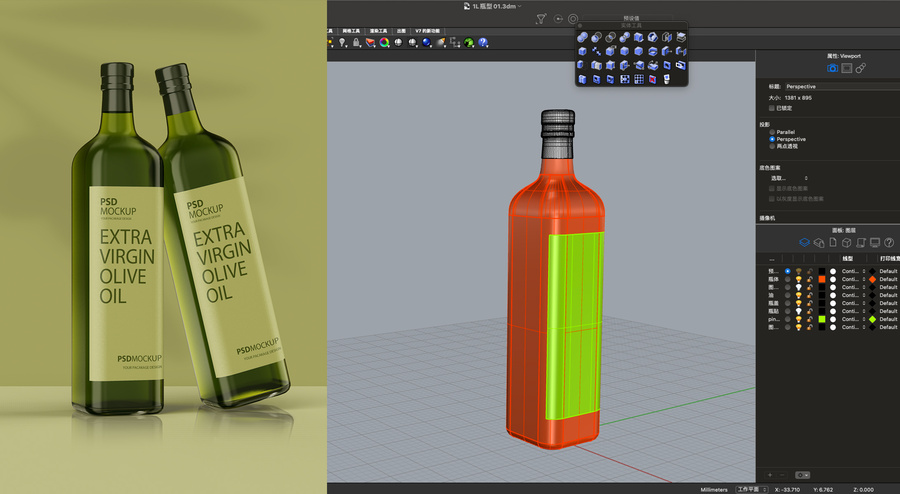Switch to the 出图 tab

pyautogui.click(x=401, y=31)
